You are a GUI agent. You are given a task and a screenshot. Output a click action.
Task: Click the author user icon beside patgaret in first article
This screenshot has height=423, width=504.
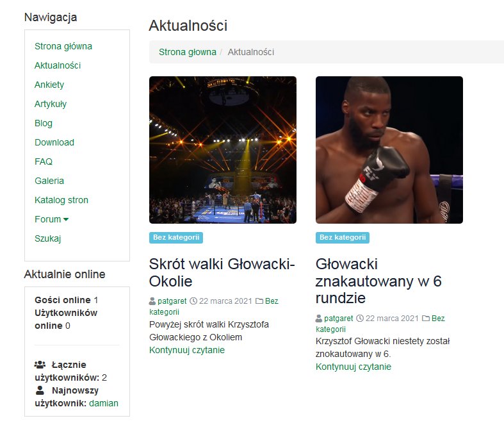(152, 301)
